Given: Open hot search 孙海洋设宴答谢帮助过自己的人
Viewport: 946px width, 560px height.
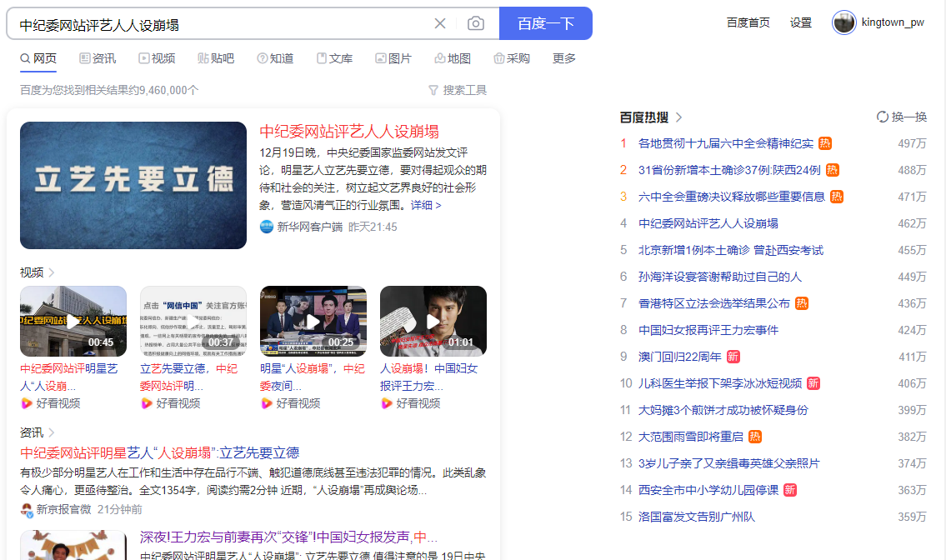Looking at the screenshot, I should coord(720,277).
